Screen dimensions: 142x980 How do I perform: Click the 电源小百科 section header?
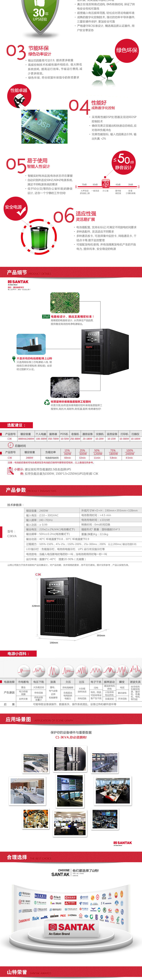coord(18,654)
